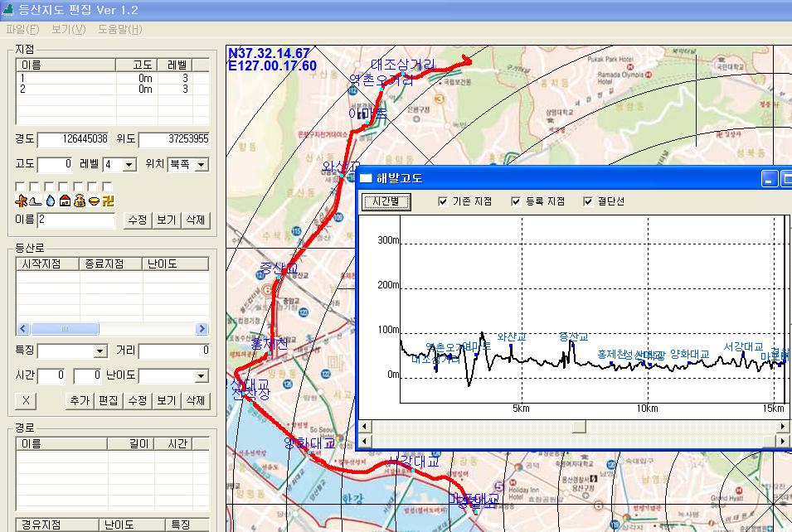
Task: Click the 대조삼거리 label on the map
Action: (402, 65)
